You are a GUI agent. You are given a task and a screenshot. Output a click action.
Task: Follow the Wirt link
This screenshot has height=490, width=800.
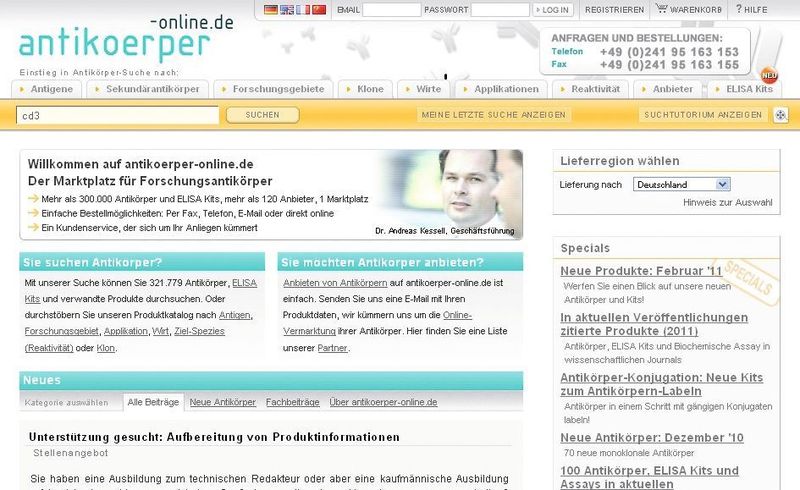click(x=160, y=331)
